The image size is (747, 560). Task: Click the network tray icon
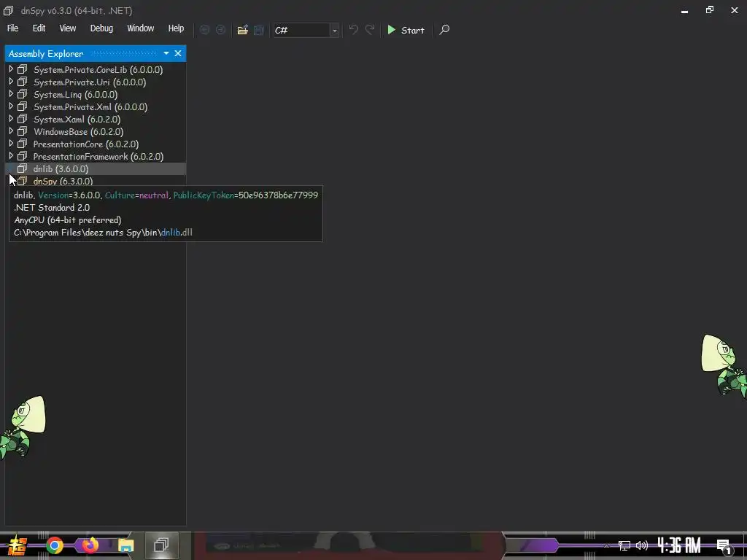(x=624, y=545)
